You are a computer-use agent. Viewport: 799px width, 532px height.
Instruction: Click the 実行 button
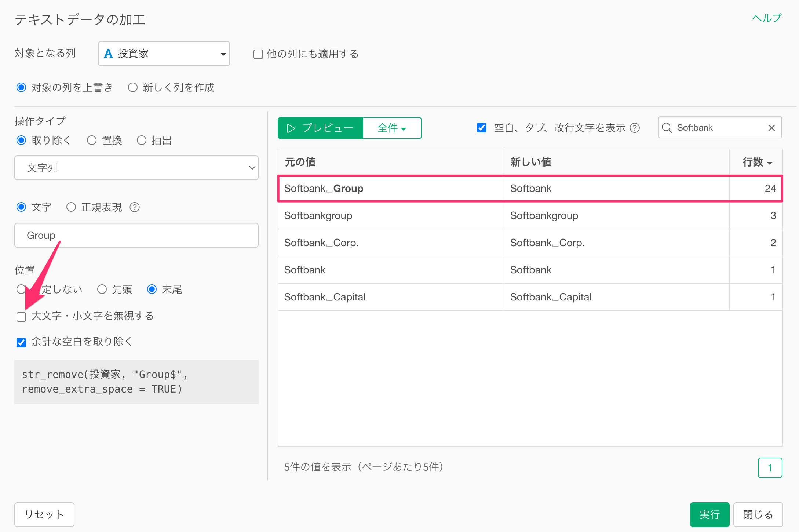tap(709, 515)
